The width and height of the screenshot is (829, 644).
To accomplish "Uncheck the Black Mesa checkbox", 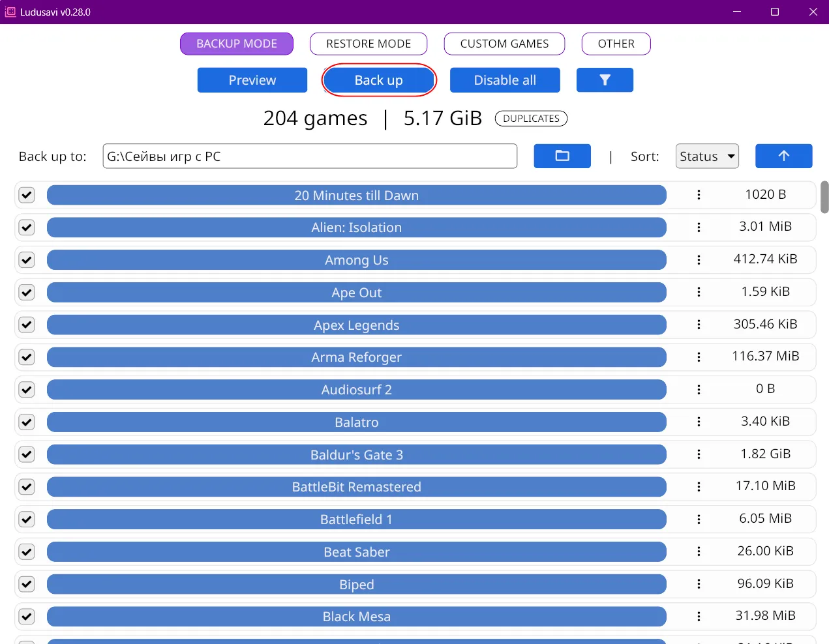I will click(x=27, y=617).
